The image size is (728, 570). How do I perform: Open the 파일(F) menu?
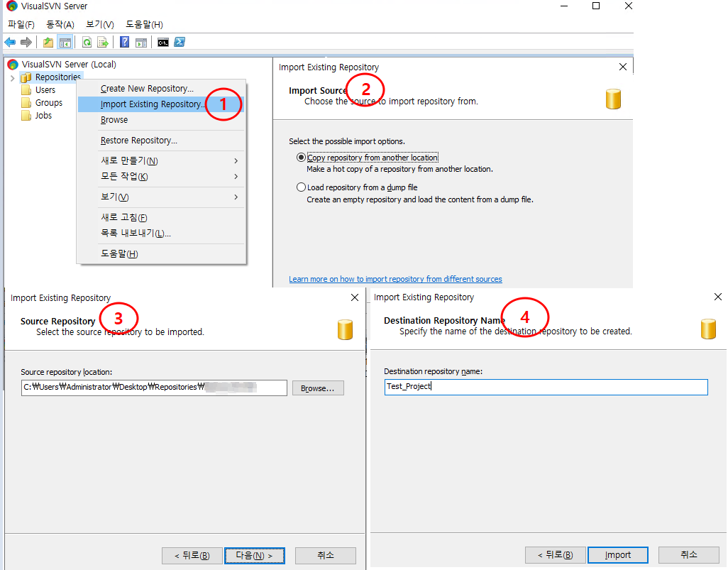tap(21, 25)
